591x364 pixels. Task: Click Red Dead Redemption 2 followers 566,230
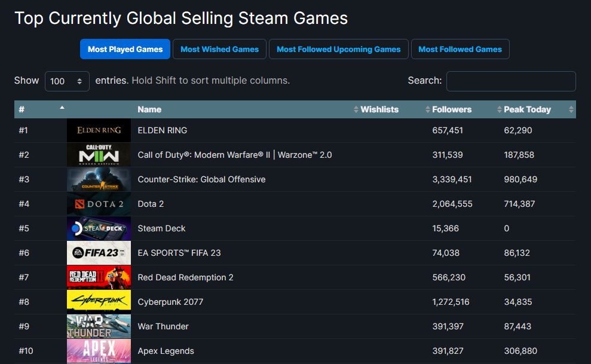tap(449, 277)
